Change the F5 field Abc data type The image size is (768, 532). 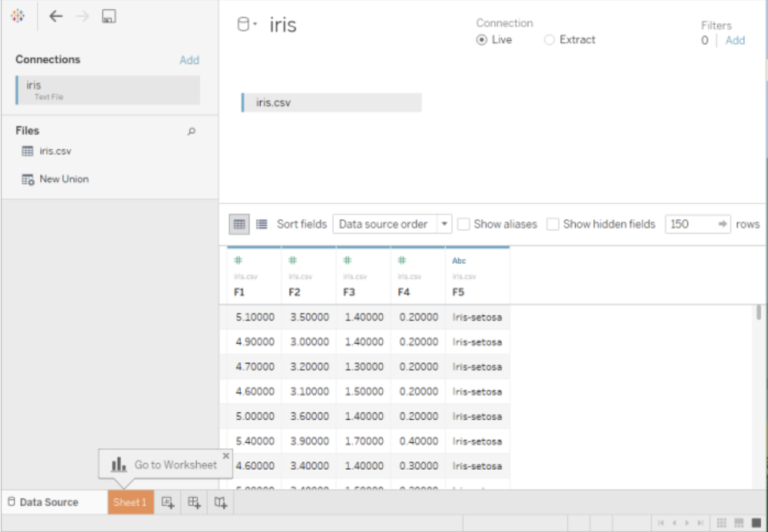[459, 261]
